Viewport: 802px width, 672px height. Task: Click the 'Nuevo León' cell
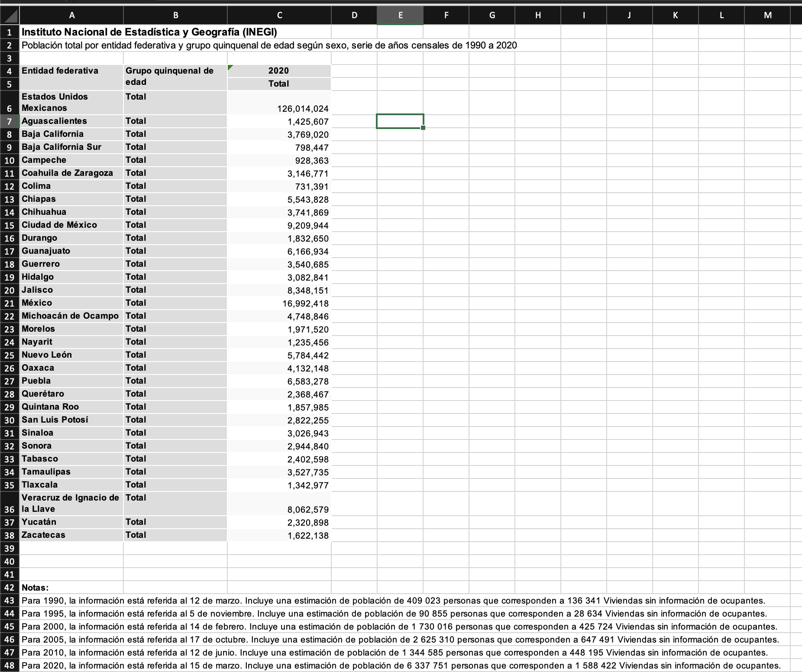(71, 355)
